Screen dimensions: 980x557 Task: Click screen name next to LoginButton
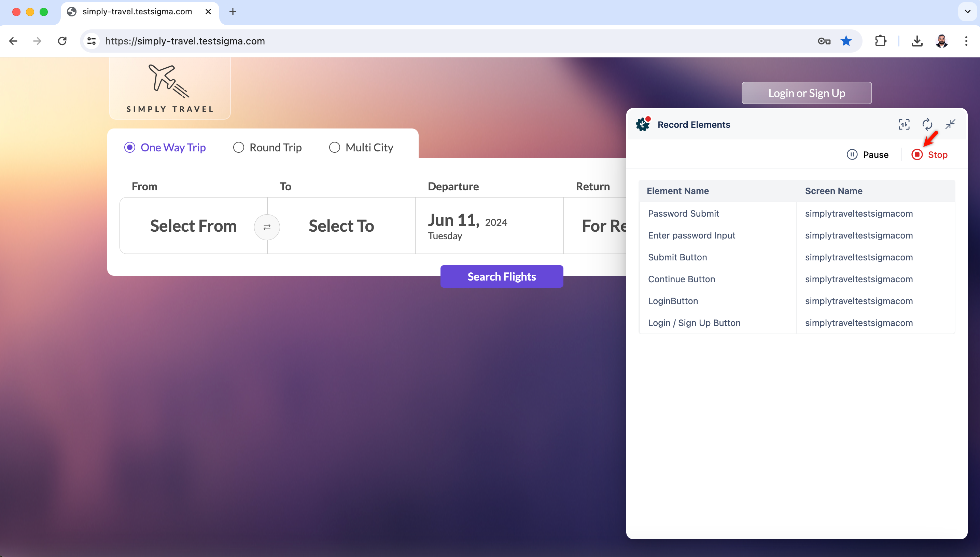(x=859, y=301)
